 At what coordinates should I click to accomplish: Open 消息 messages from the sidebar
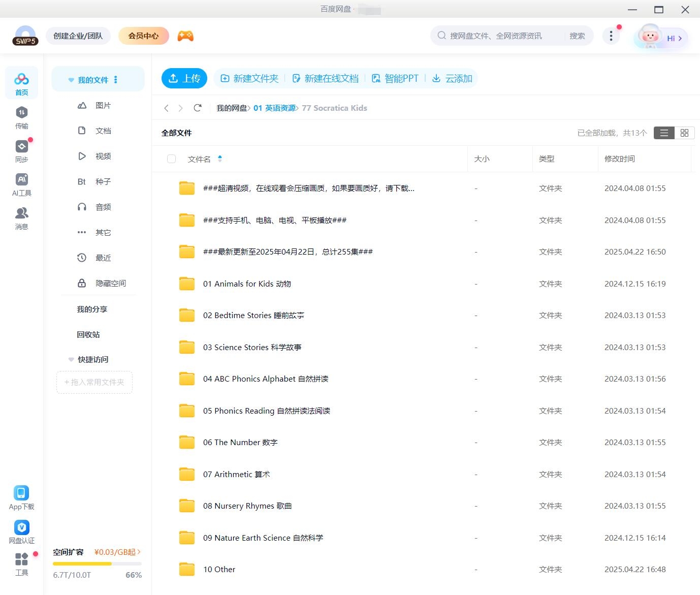pos(21,217)
